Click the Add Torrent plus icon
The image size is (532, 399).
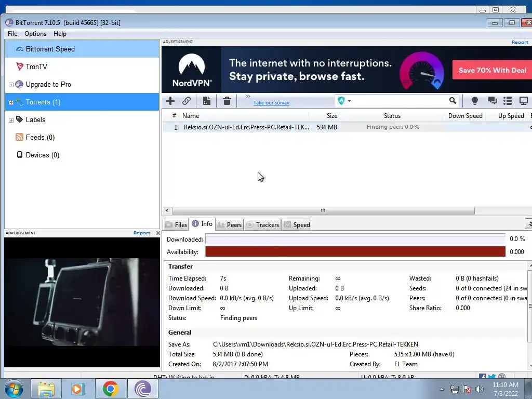170,101
